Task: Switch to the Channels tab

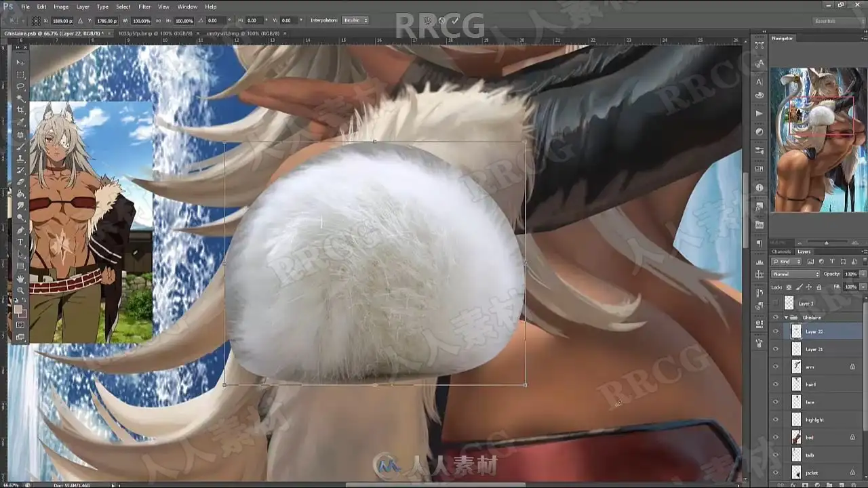Action: coord(781,251)
